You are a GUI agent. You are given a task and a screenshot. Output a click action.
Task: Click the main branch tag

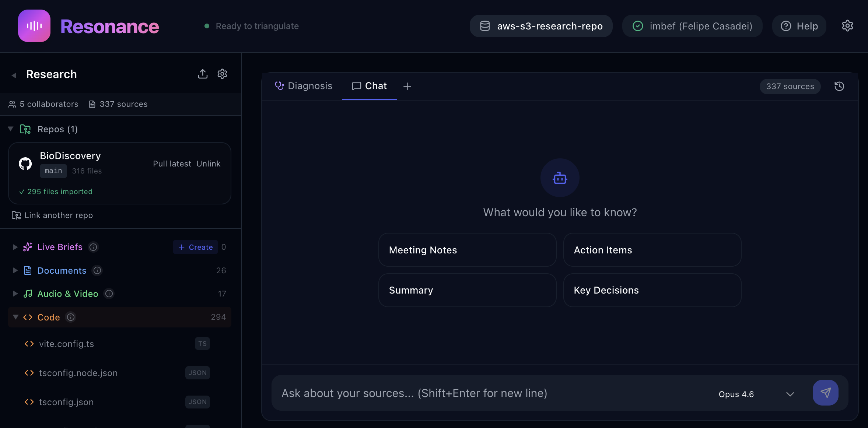click(x=53, y=171)
